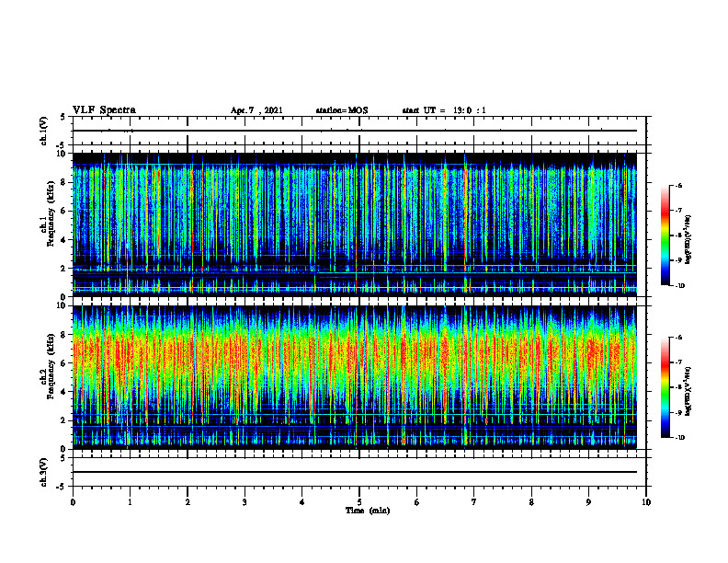Click the "5" tick on time axis

click(359, 502)
